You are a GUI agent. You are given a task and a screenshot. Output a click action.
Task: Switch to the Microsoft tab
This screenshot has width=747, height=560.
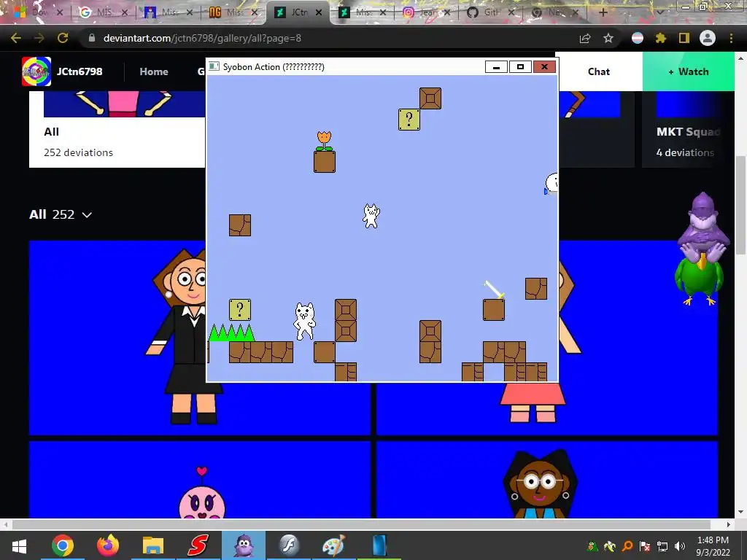click(37, 12)
